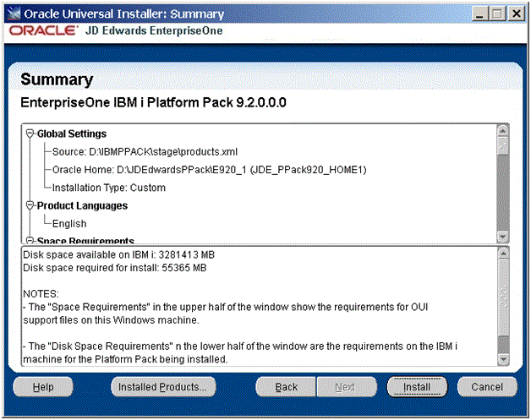This screenshot has height=420, width=531.
Task: Select the Installation Type: Custom row
Action: pyautogui.click(x=109, y=188)
